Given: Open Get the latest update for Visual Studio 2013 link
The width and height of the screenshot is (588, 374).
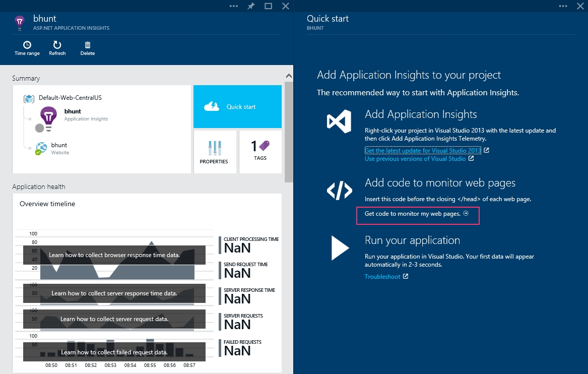Looking at the screenshot, I should point(423,151).
